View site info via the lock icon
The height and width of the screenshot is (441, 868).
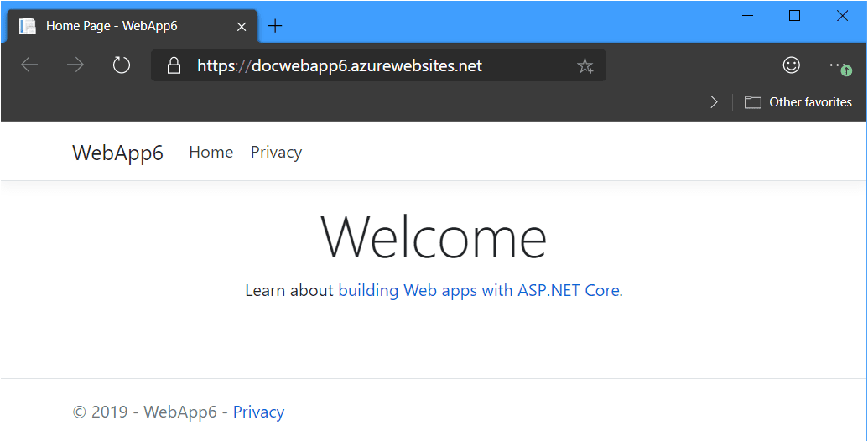click(x=174, y=65)
